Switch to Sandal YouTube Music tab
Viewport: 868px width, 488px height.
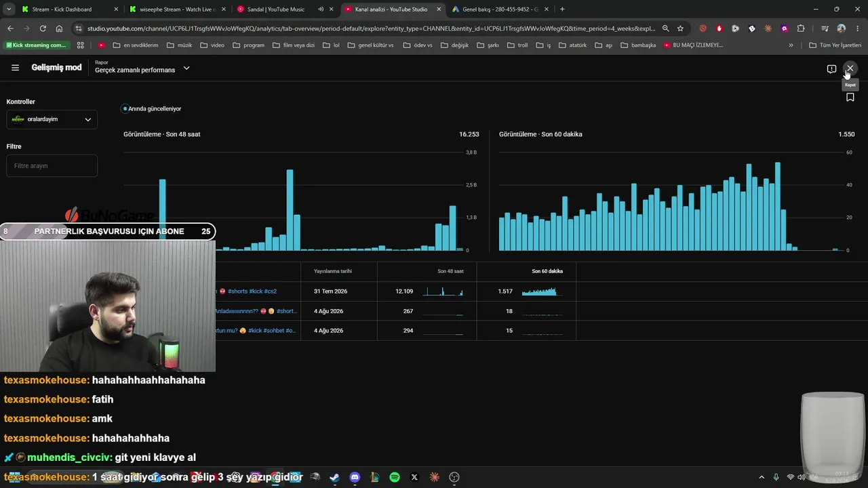275,9
